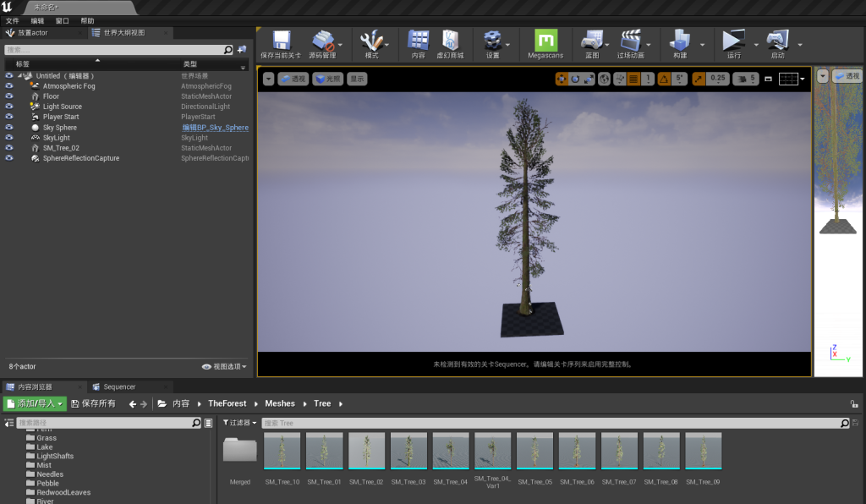Open the File (文件) menu

12,20
